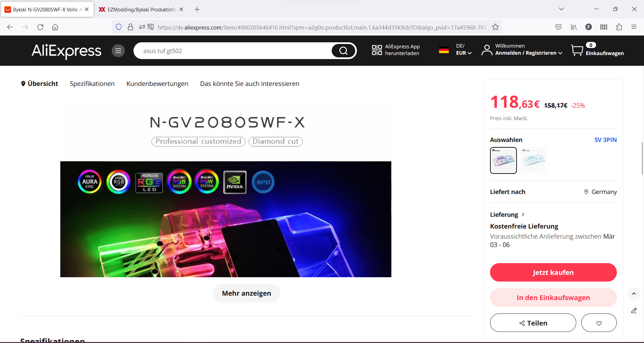This screenshot has height=343, width=644.
Task: Go to Das könnte Sie auch interessieren
Action: [250, 84]
